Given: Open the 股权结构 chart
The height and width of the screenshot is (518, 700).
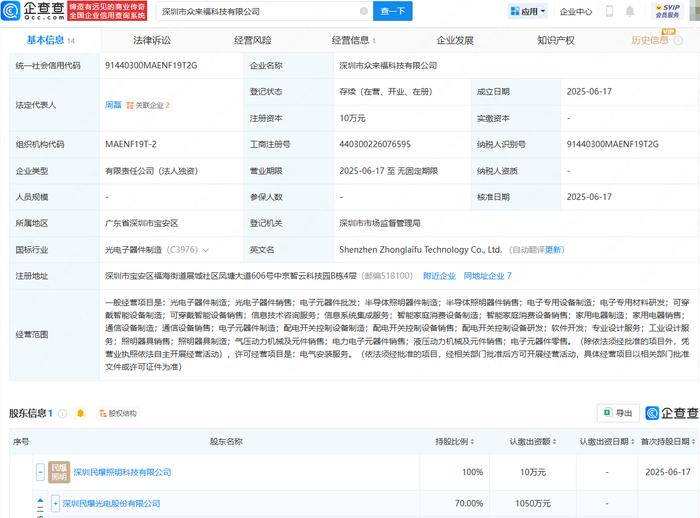Looking at the screenshot, I should pos(118,414).
